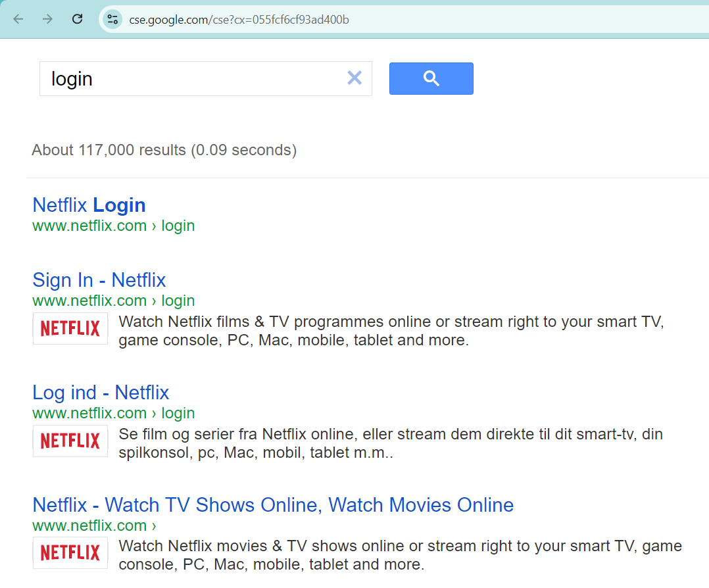Image resolution: width=709 pixels, height=588 pixels.
Task: Click the www.netflix.com login breadcrumb under Netflix Login
Action: pos(113,226)
